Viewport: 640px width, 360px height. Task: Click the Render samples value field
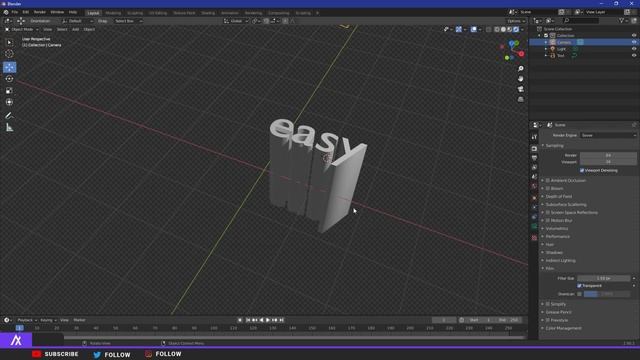608,156
